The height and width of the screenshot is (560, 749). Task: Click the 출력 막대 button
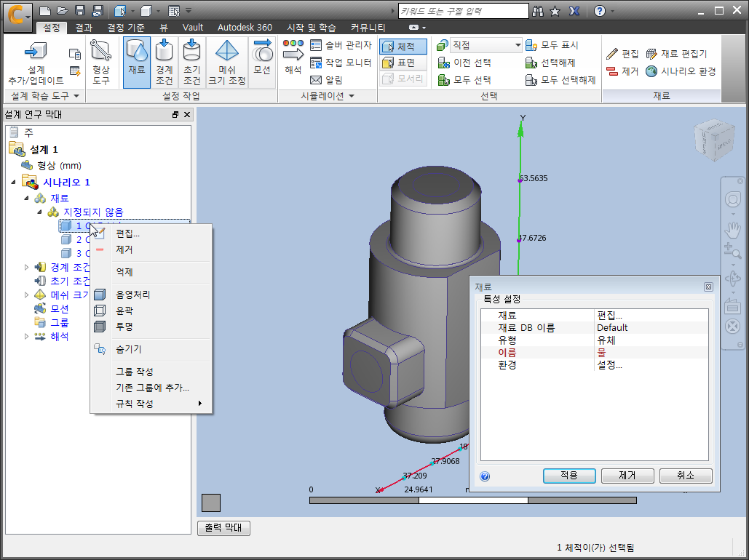click(x=223, y=528)
